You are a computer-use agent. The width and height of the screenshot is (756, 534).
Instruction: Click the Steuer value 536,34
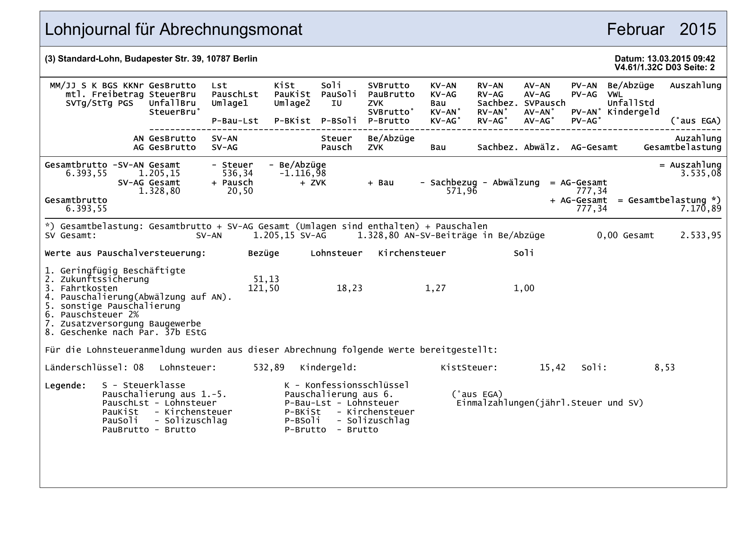click(x=237, y=174)
